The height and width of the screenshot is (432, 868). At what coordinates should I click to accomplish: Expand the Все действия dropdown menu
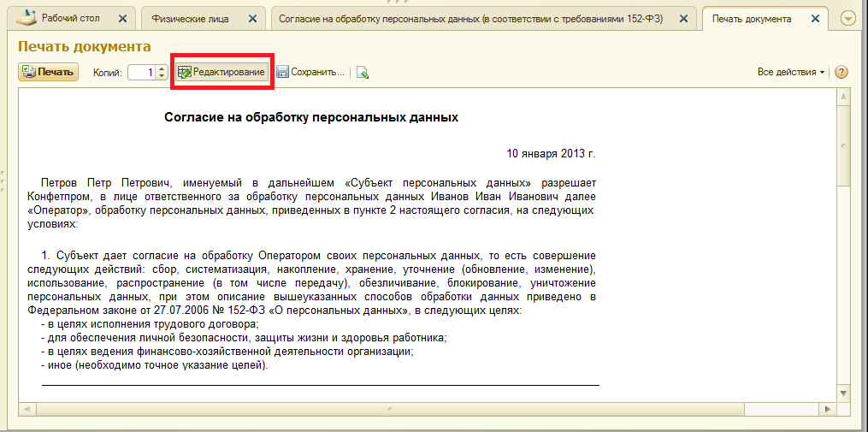pos(790,73)
